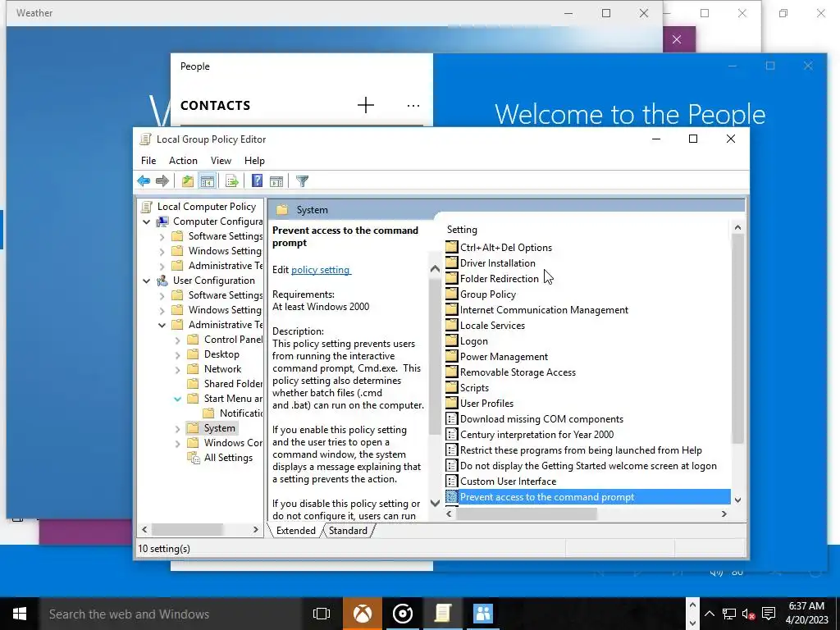
Task: Add a contact with plus in People
Action: pyautogui.click(x=365, y=105)
